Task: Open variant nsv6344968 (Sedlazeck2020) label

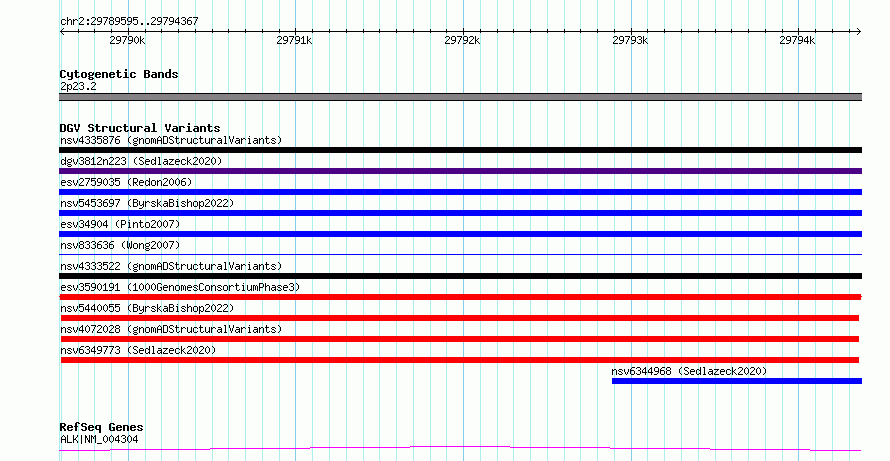Action: point(689,371)
